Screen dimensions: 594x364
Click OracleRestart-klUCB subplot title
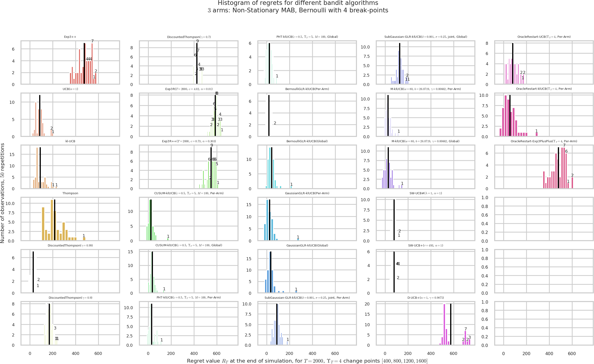(544, 89)
